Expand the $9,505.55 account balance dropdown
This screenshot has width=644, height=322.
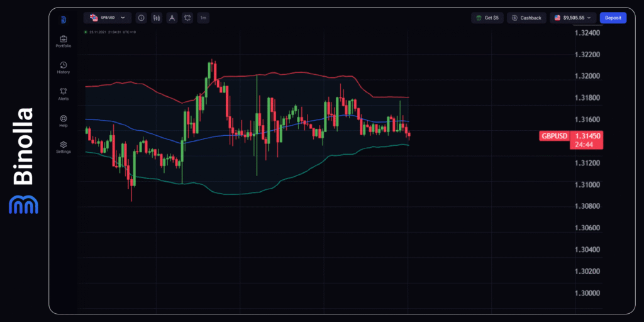[x=573, y=18]
